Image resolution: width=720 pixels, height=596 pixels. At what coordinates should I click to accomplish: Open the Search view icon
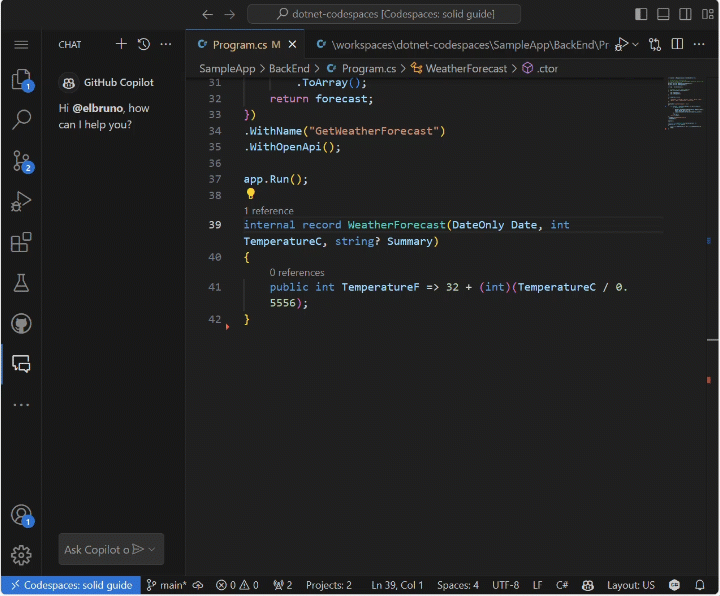click(21, 120)
